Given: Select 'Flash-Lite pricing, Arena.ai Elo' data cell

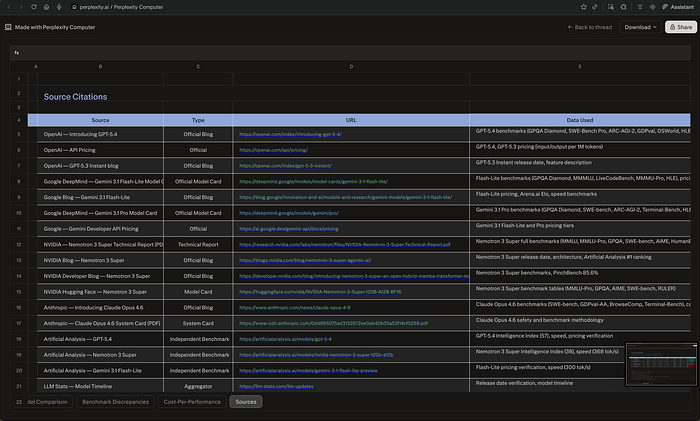Looking at the screenshot, I should click(x=580, y=197).
